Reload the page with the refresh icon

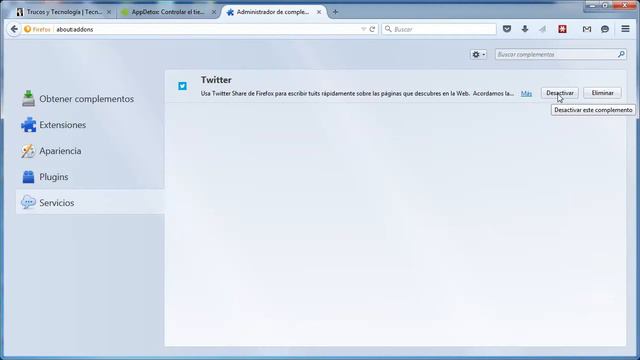tap(372, 29)
